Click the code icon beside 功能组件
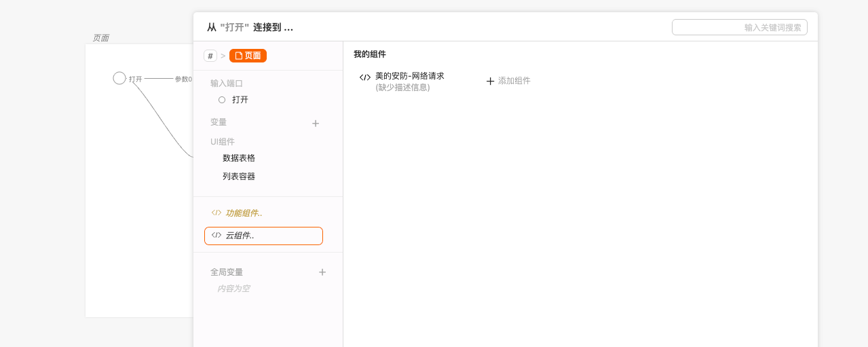This screenshot has width=868, height=347. pyautogui.click(x=216, y=213)
